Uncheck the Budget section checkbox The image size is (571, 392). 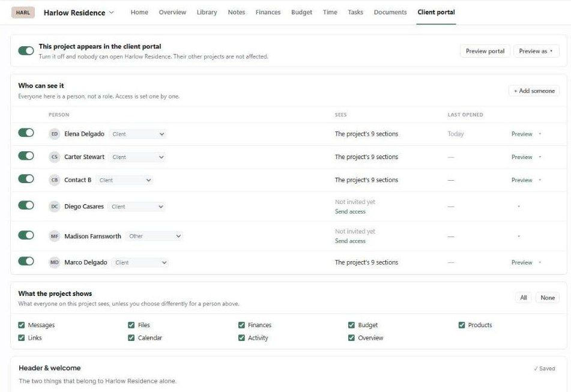click(351, 325)
